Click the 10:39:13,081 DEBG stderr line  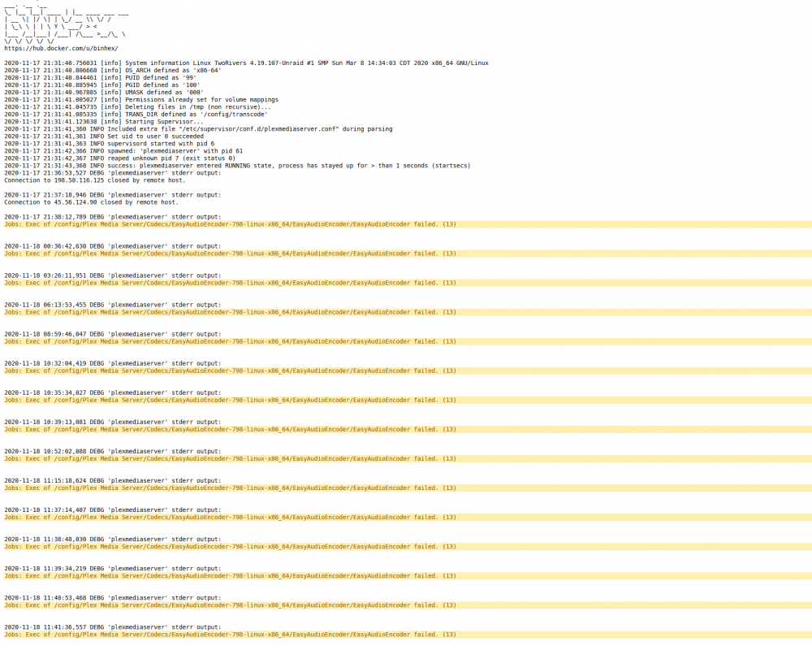[112, 422]
